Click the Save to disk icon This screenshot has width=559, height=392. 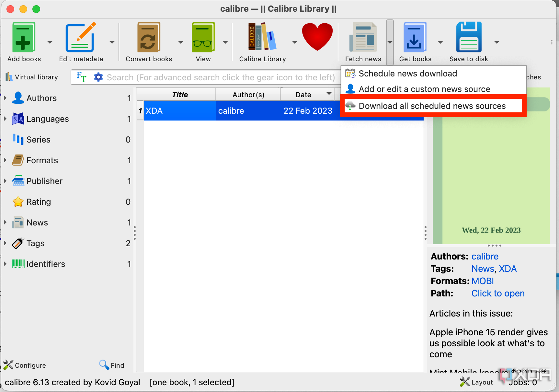[x=469, y=37]
